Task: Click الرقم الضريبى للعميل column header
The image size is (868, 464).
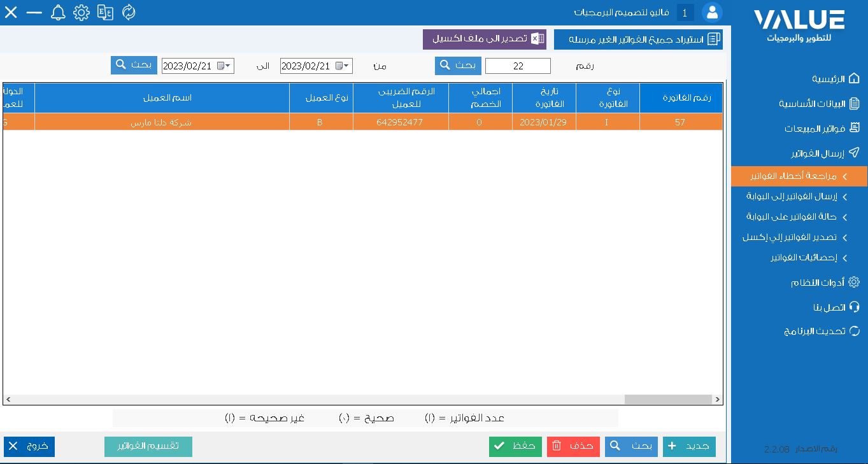Action: pyautogui.click(x=401, y=97)
